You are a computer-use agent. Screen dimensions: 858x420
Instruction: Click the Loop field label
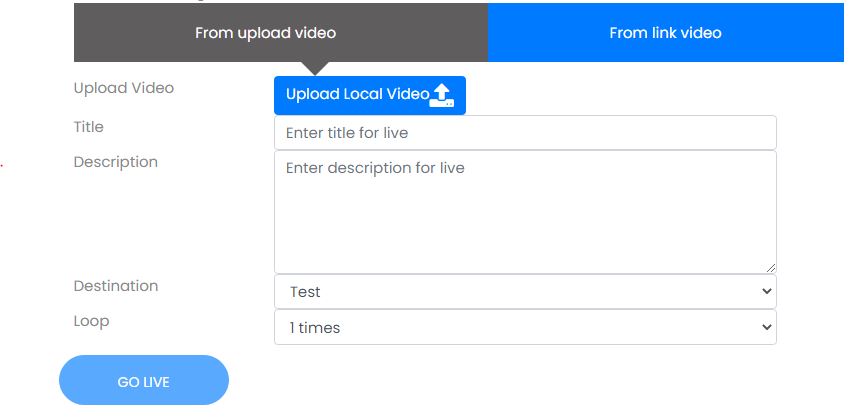point(91,321)
